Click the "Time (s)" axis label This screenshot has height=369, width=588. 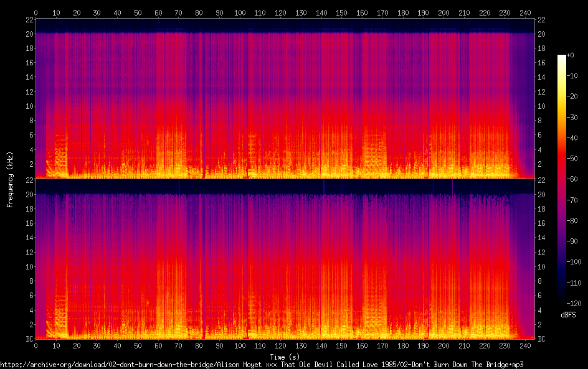tap(287, 357)
